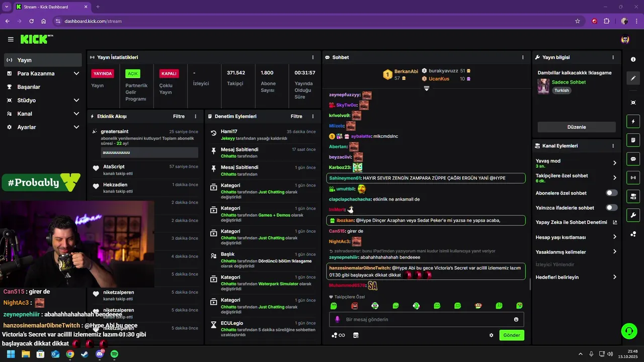Screen dimensions: 644x362
Task: Open Yasaklanmış kelimeler options arrow
Action: click(615, 251)
